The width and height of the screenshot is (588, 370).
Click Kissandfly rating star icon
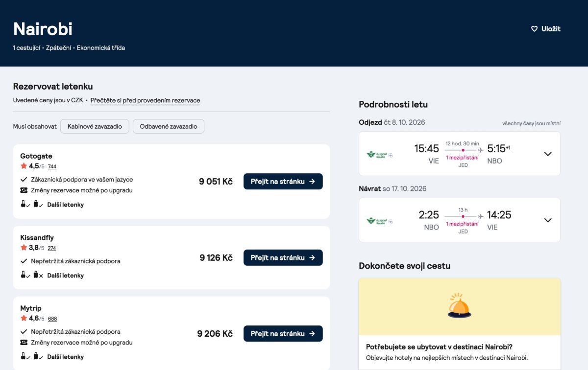(x=24, y=247)
